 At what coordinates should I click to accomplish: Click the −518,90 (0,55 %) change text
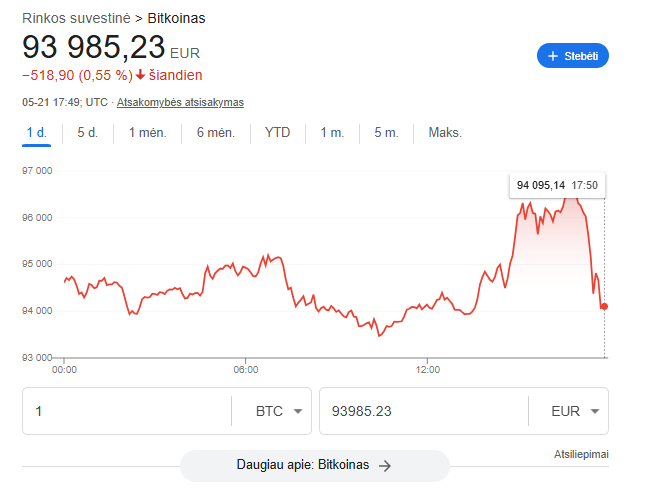click(x=77, y=75)
